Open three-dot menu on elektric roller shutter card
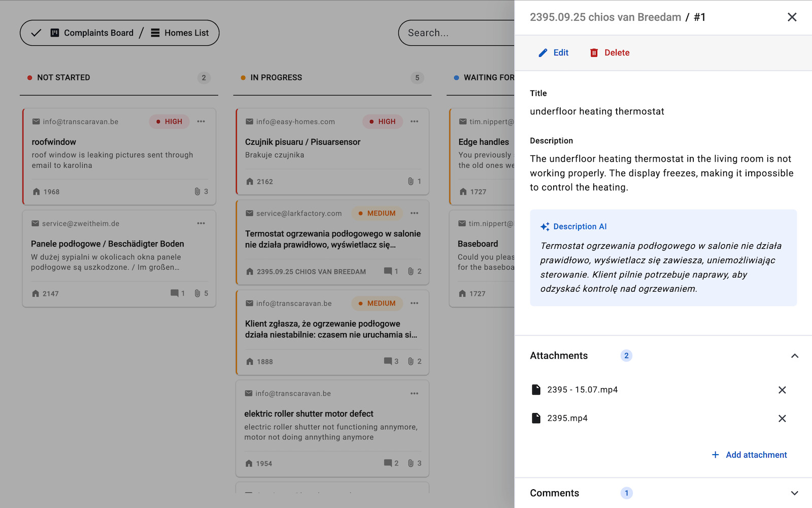The height and width of the screenshot is (508, 812). 414,394
